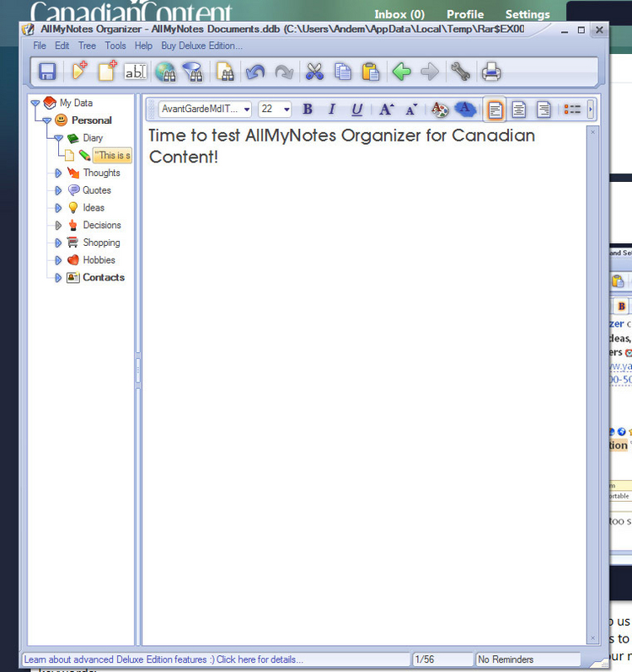Open the font color palette icon

[x=440, y=109]
